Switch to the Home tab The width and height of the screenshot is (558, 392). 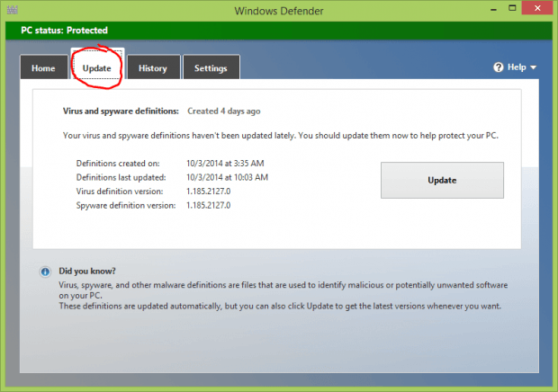click(43, 68)
